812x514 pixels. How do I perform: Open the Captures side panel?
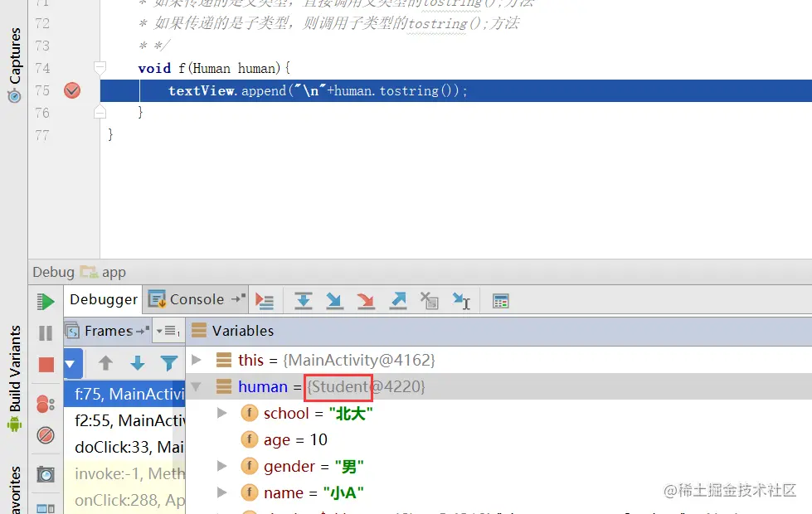click(x=14, y=64)
